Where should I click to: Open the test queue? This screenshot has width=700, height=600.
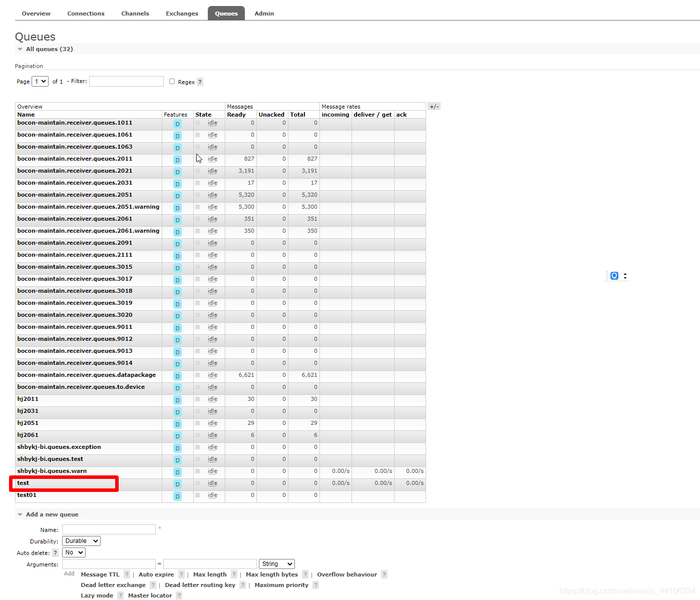23,483
